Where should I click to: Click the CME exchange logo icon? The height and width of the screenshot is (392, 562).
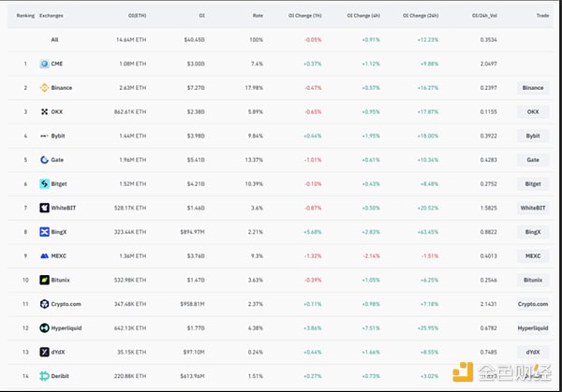click(44, 64)
